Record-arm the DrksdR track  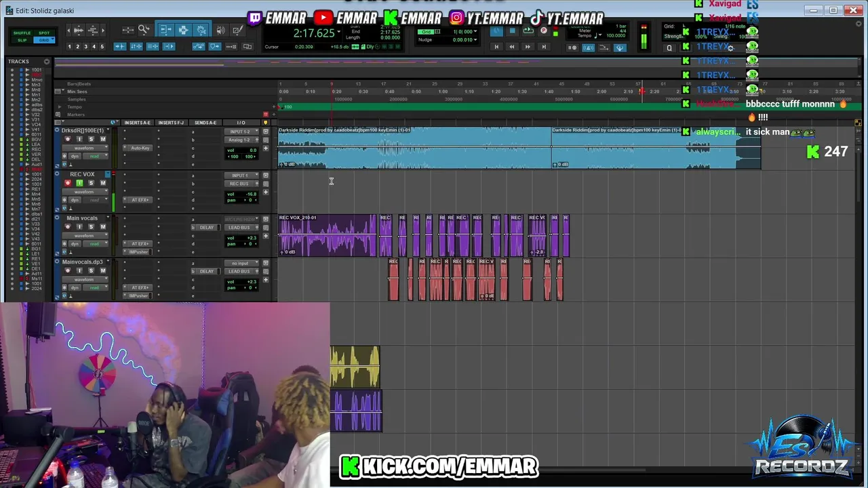68,139
